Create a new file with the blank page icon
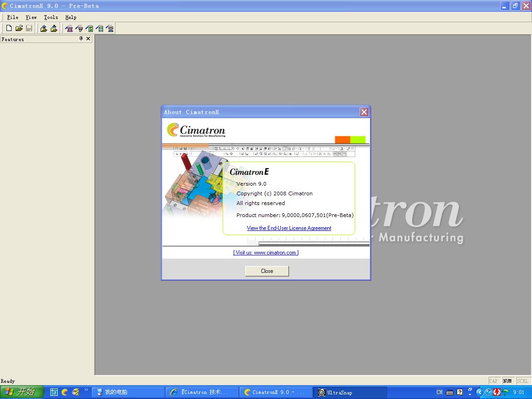The width and height of the screenshot is (532, 399). pyautogui.click(x=9, y=29)
